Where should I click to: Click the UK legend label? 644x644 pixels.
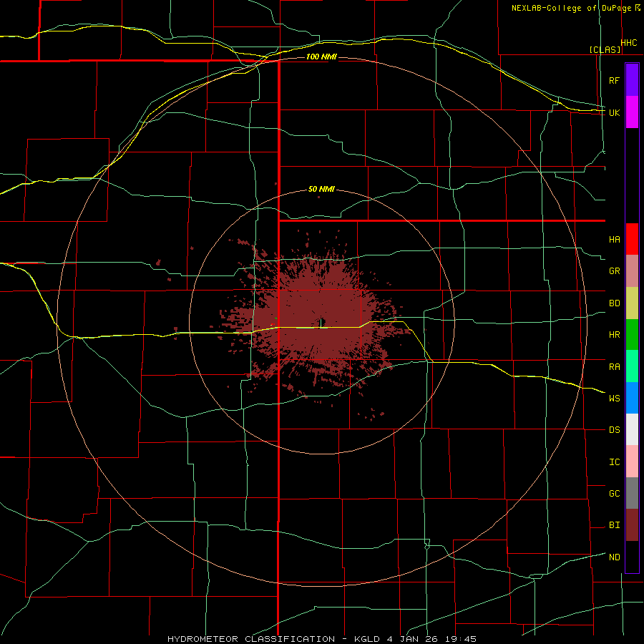pyautogui.click(x=615, y=112)
